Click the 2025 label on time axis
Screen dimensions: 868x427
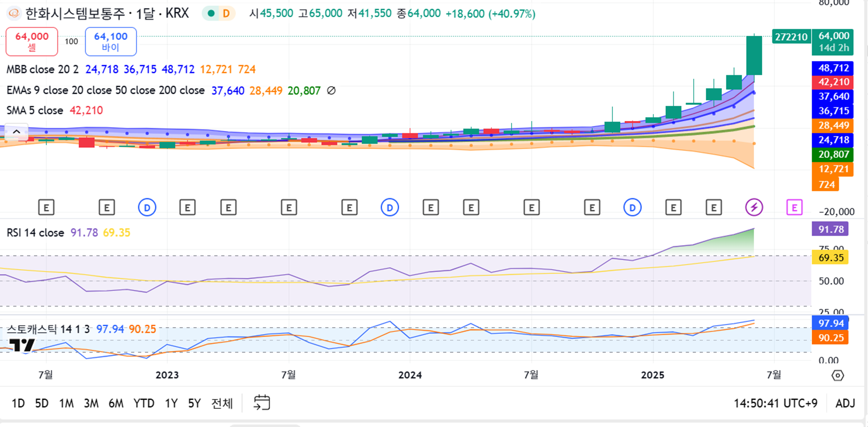pos(653,375)
